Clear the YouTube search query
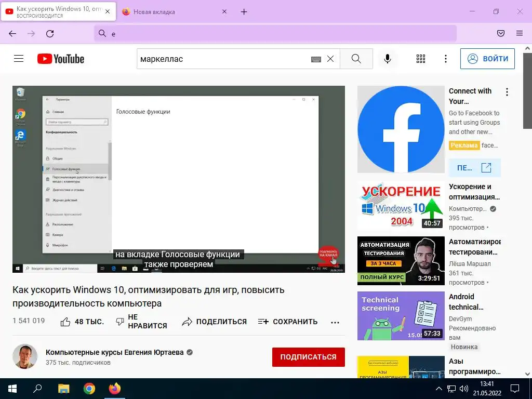 (330, 59)
